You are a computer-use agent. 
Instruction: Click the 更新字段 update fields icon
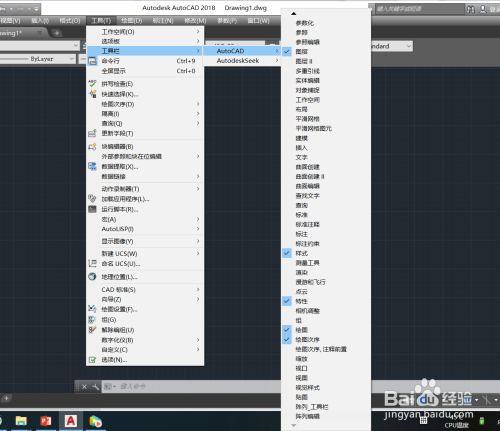pos(92,133)
